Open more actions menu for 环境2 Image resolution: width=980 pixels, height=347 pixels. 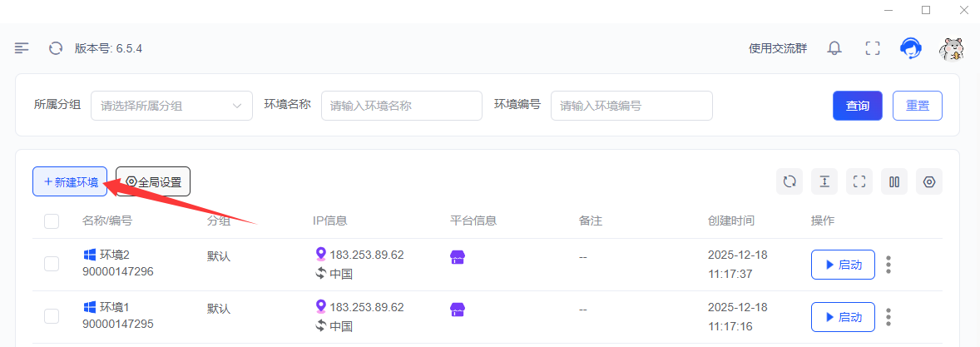pos(888,265)
